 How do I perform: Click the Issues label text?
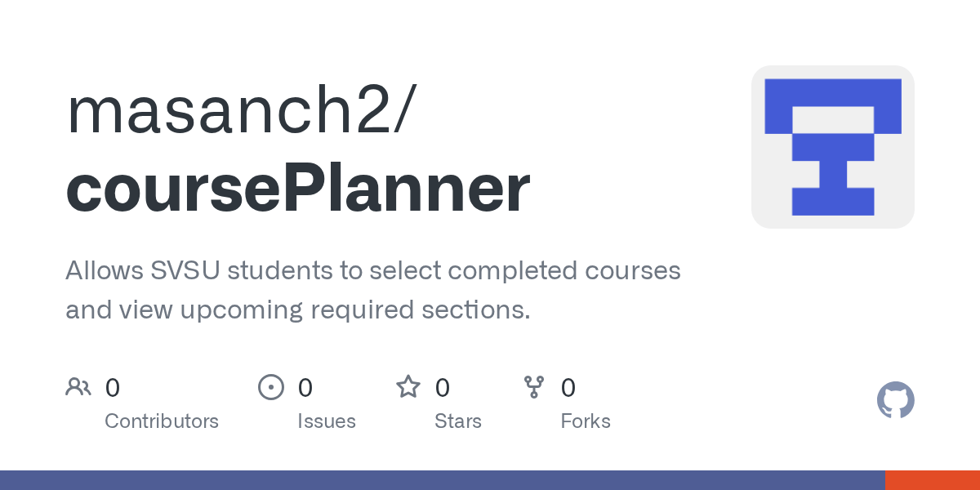(327, 421)
